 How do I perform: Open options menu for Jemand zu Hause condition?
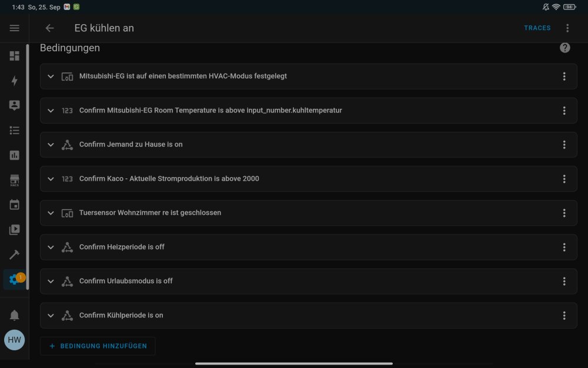tap(564, 145)
